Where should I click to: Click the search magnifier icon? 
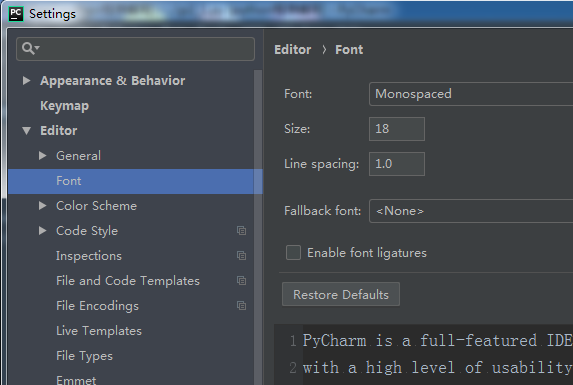(x=29, y=48)
